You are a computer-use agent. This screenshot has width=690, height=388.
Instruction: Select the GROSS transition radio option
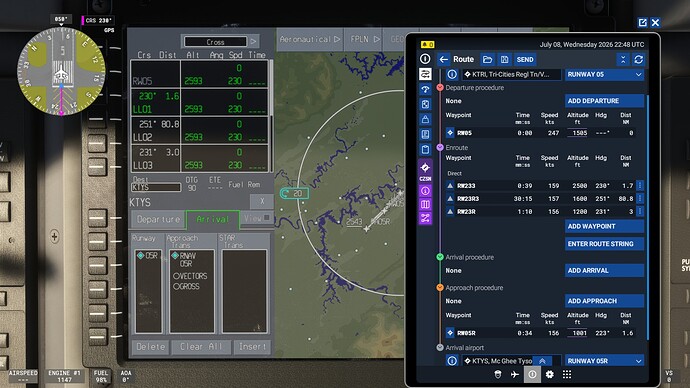[176, 286]
